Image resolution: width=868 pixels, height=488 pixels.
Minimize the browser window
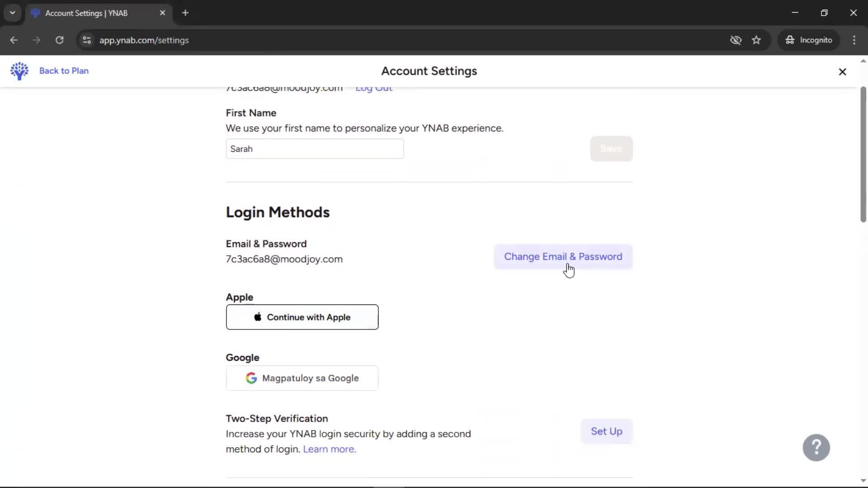click(x=795, y=13)
